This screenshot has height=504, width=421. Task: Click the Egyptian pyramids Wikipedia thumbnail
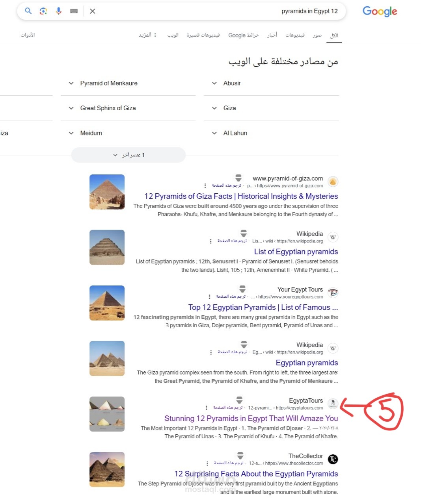point(107,358)
